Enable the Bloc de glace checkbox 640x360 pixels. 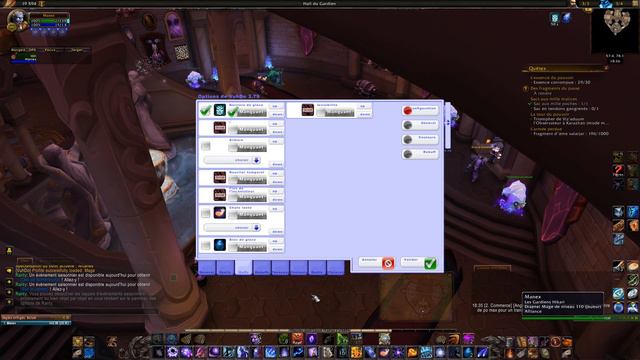tap(205, 245)
